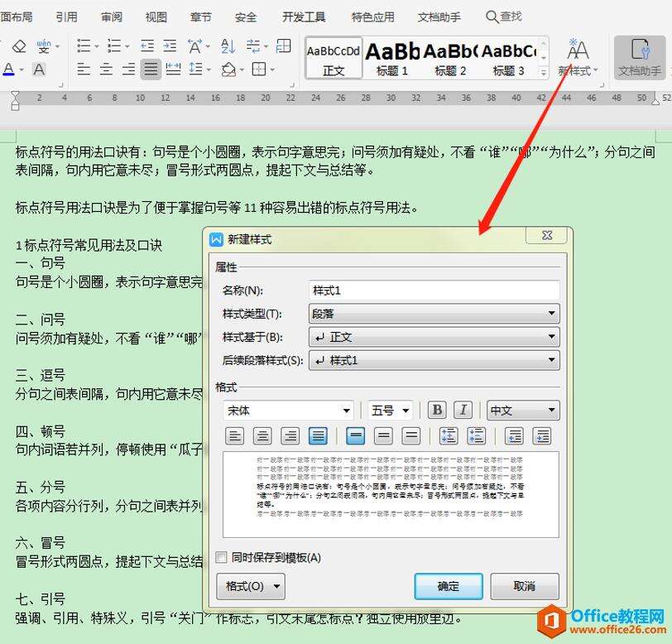This screenshot has width=672, height=644.
Task: Open the 宋体 font dropdown
Action: [x=289, y=411]
